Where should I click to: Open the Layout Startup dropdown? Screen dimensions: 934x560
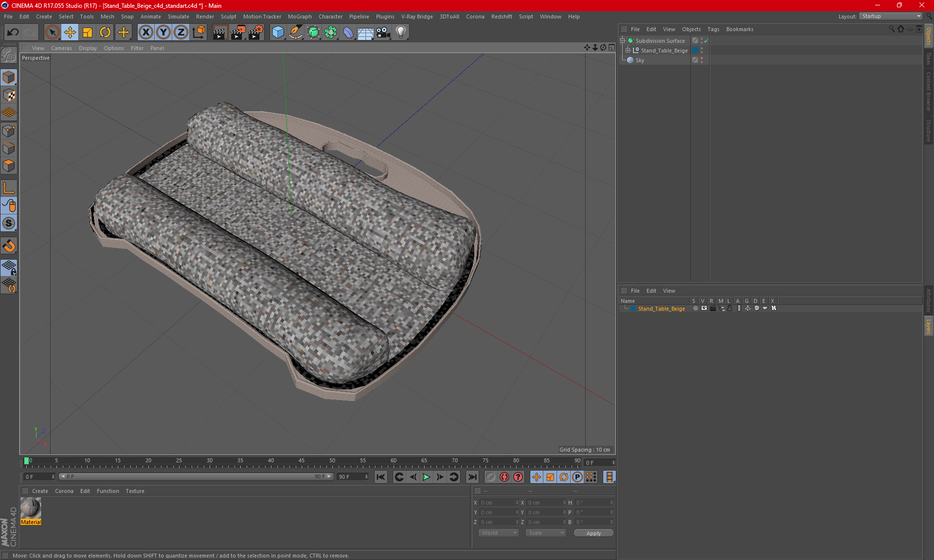891,16
